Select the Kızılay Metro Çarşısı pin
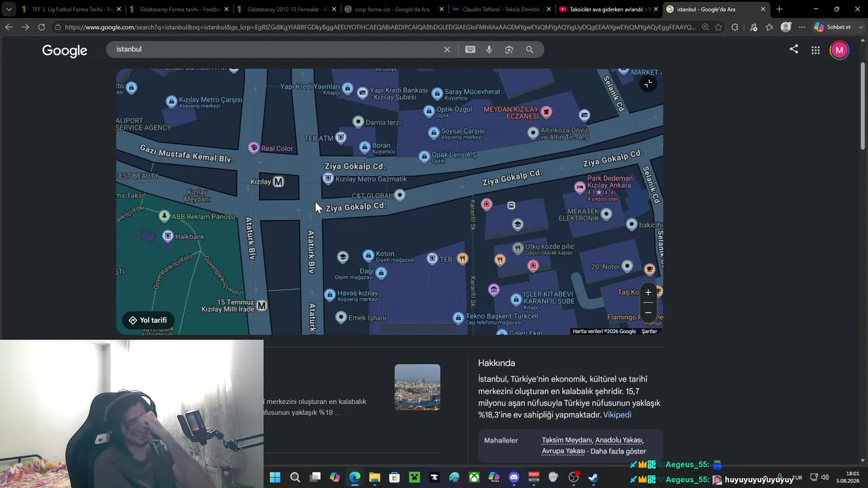This screenshot has height=488, width=868. pos(172,101)
